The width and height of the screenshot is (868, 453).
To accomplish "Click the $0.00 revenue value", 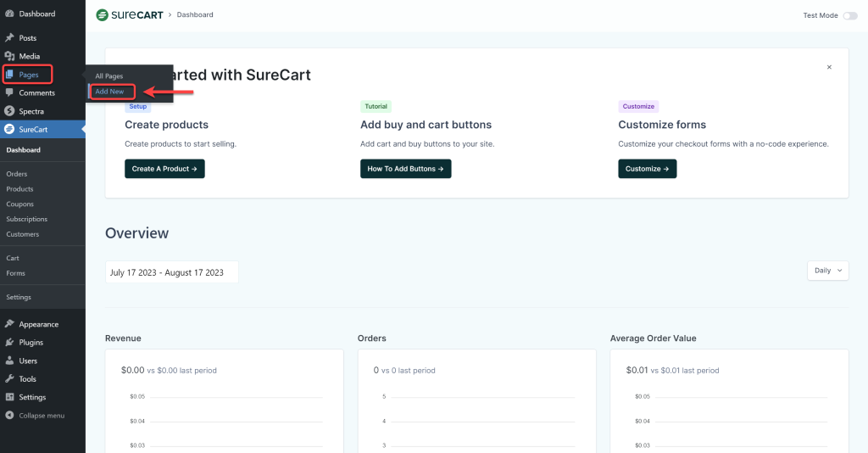I will point(133,370).
